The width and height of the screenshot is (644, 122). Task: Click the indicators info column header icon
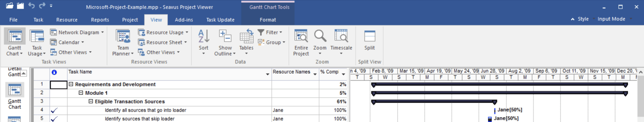[x=54, y=72]
